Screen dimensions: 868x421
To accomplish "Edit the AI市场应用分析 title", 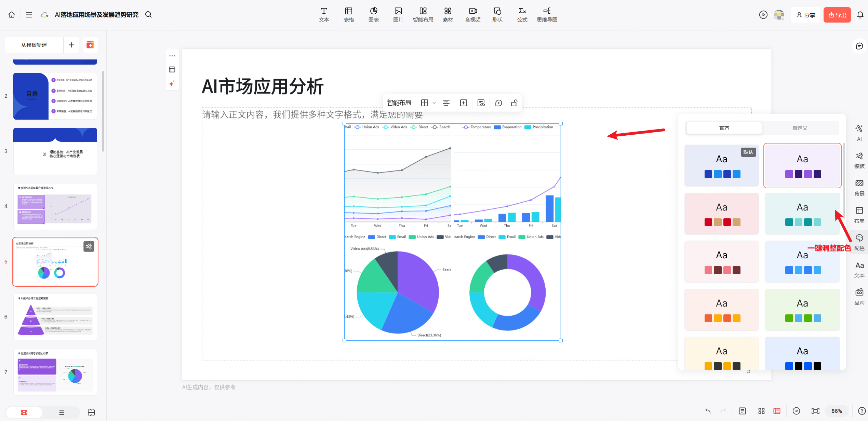I will (x=263, y=86).
